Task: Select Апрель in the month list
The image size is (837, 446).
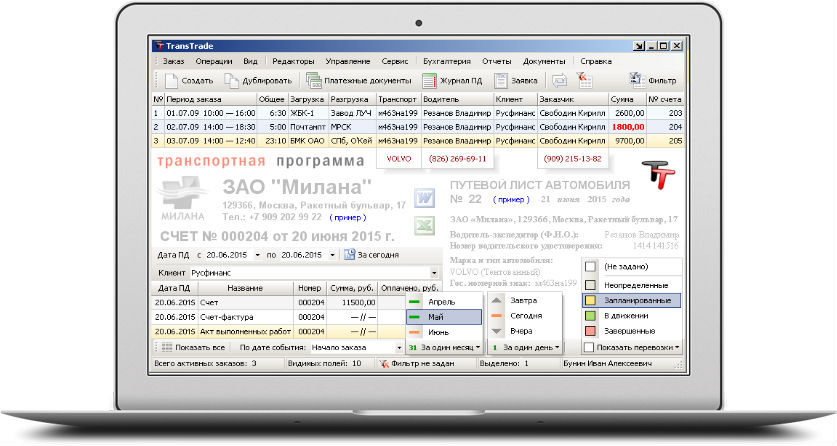Action: (444, 302)
